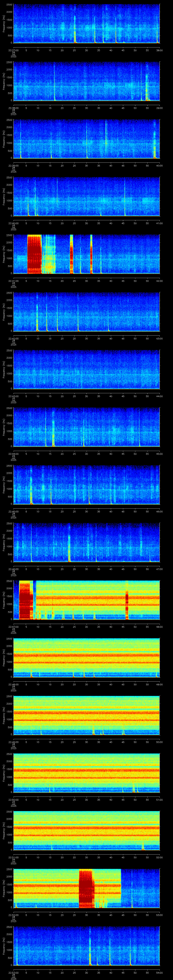Open the spectrogram starting at 22:38:00
Screen dimensions: 173x980
click(x=86, y=82)
